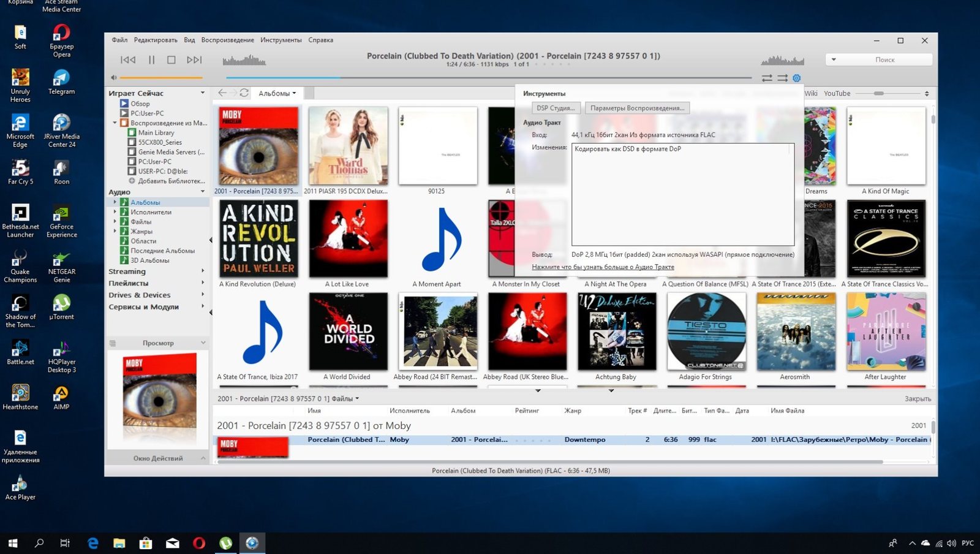Collapse the Играет Сейчас section
The width and height of the screenshot is (980, 554).
(202, 93)
